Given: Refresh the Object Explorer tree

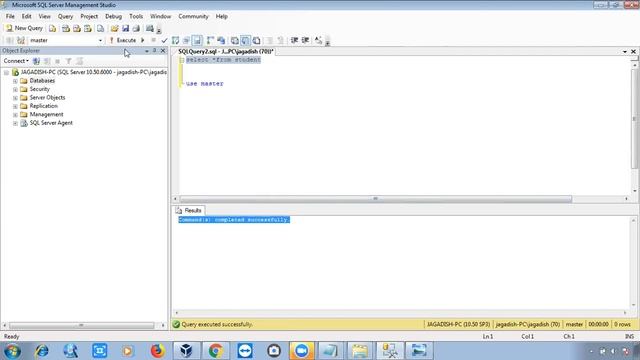Looking at the screenshot, I should (x=80, y=61).
